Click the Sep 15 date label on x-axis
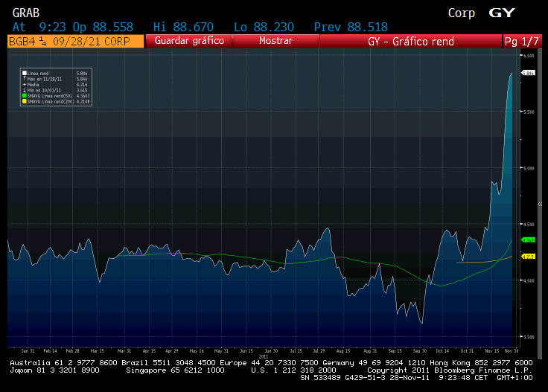 (395, 351)
